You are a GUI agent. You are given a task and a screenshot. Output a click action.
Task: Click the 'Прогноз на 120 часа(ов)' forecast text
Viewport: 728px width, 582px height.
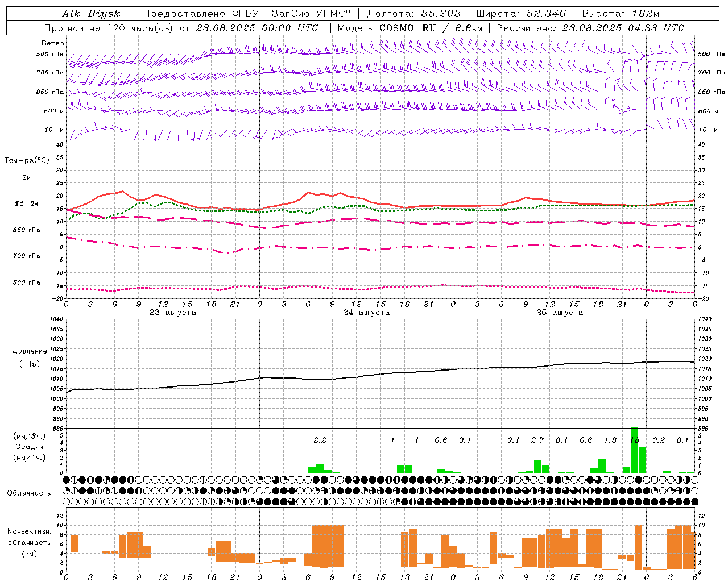click(x=109, y=28)
